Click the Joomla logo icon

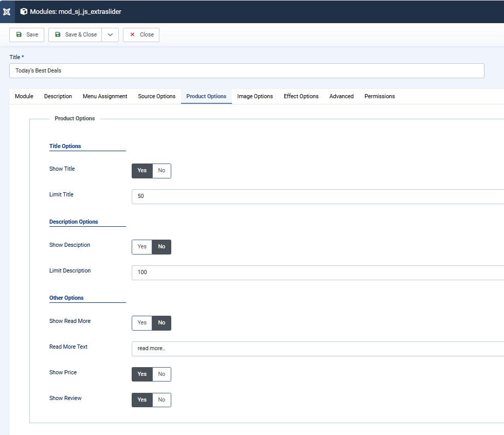tap(7, 11)
